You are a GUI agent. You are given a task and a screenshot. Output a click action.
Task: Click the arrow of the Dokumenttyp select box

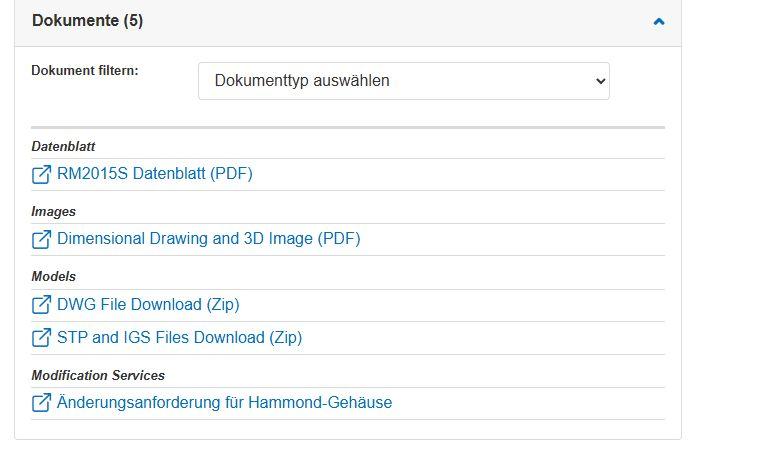coord(600,81)
